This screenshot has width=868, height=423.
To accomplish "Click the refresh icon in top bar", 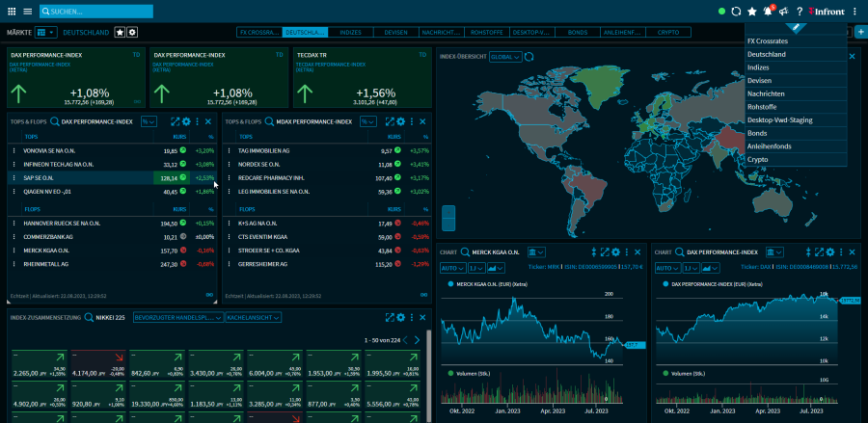I will coord(736,12).
